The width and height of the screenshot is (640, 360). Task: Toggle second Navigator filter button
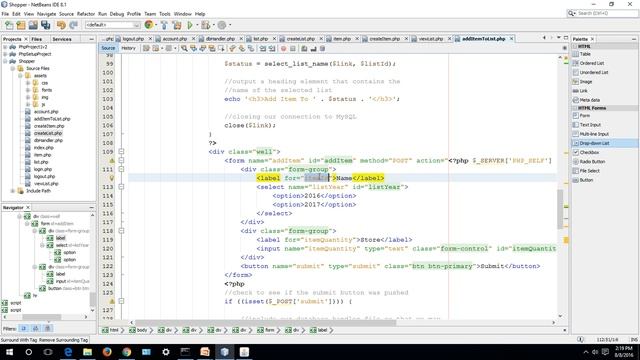(x=36, y=329)
